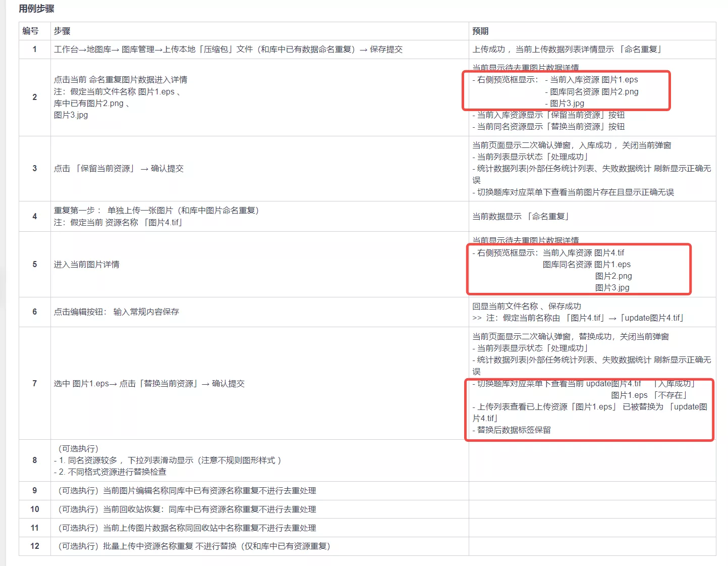The image size is (728, 566).
Task: Click text 图库同名资源 图片2.png
Action: click(x=594, y=92)
